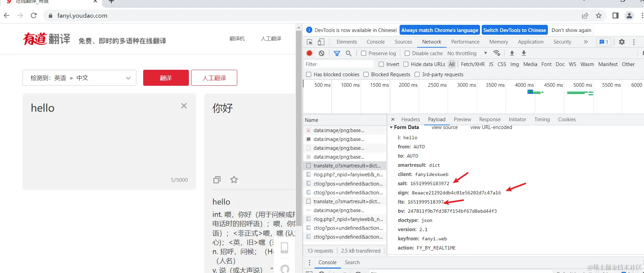644x273 pixels.
Task: Open the network conditions panel
Action: click(x=497, y=53)
